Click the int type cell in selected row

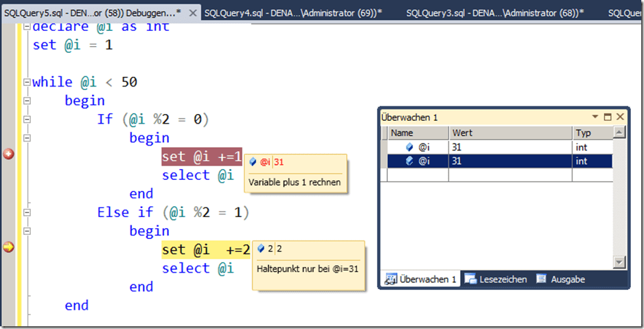tap(593, 161)
